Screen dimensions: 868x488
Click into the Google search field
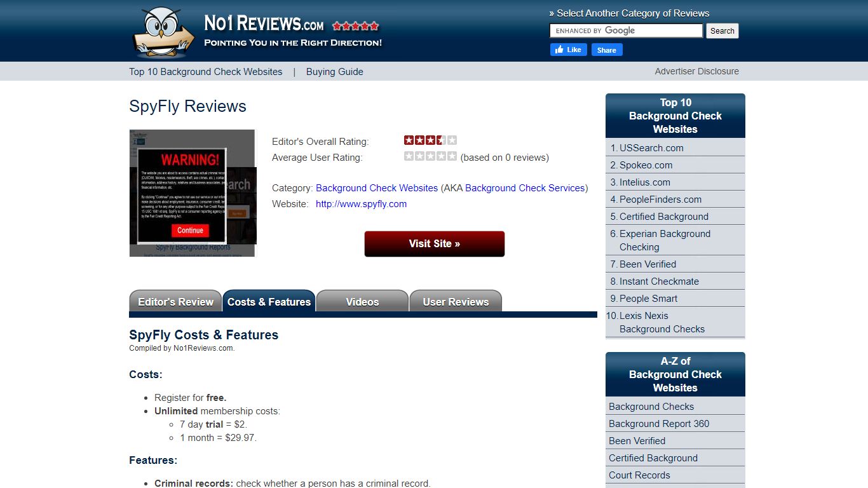click(x=626, y=30)
